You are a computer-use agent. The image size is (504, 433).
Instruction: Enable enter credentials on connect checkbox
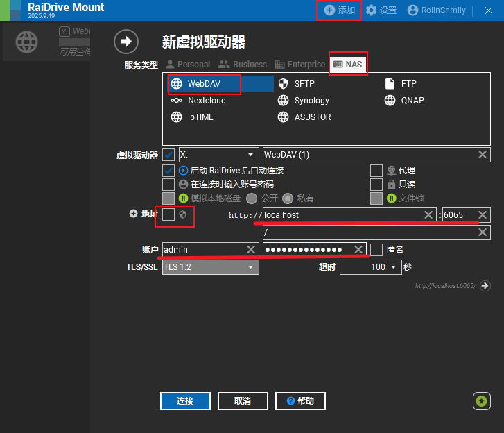168,185
